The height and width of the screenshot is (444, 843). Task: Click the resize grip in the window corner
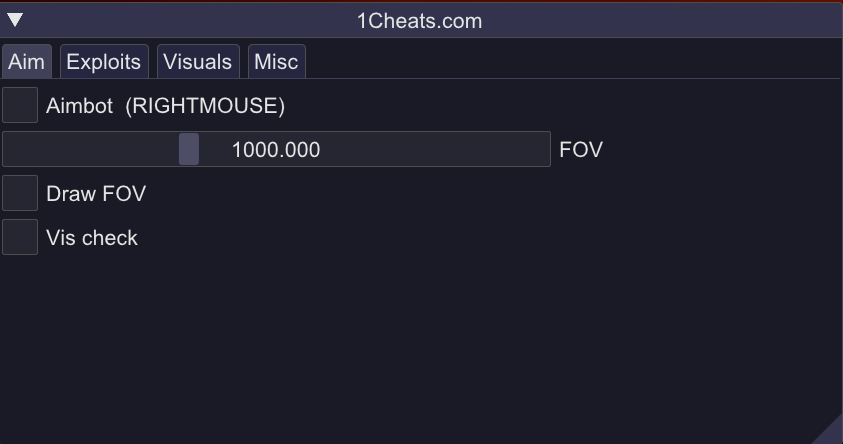coord(831,433)
